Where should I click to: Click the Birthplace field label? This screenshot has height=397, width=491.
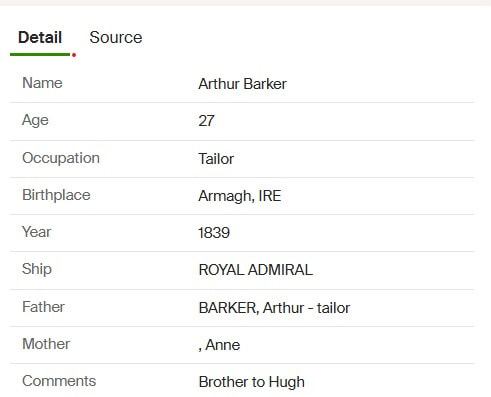point(56,195)
